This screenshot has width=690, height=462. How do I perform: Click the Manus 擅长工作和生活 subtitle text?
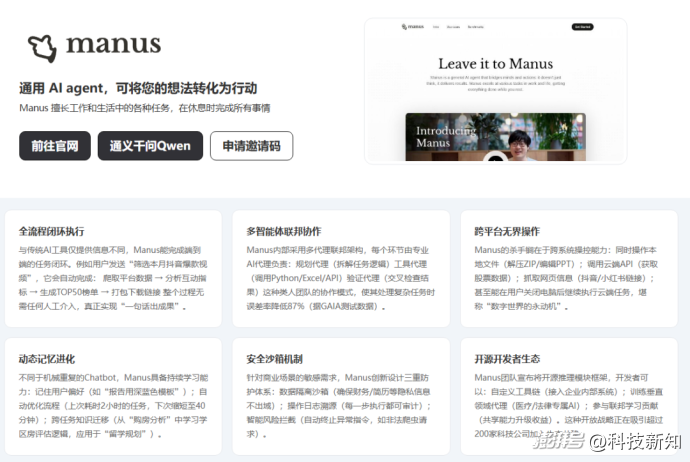(145, 108)
